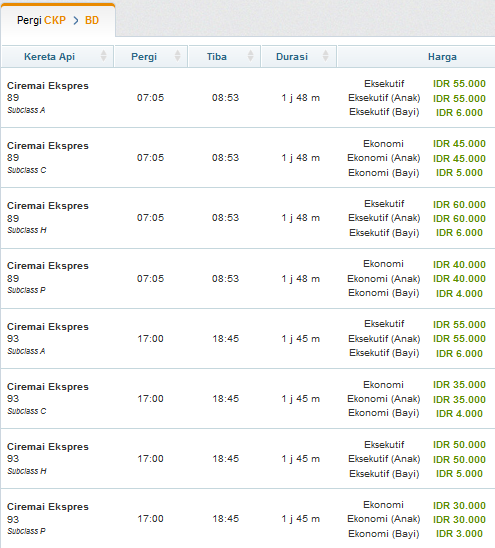This screenshot has width=495, height=548.
Task: Click Ekonomi price IDR 45.000 for train 89 Subclass C
Action: [x=459, y=144]
